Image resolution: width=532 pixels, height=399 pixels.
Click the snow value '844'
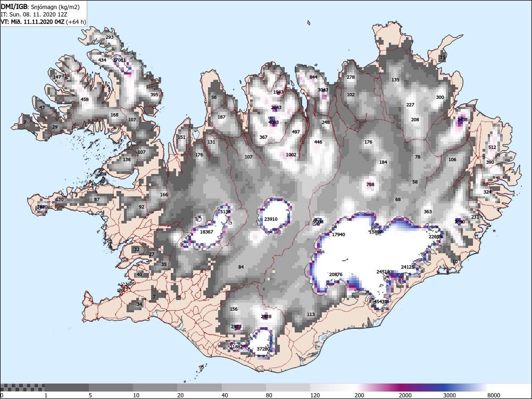click(313, 77)
